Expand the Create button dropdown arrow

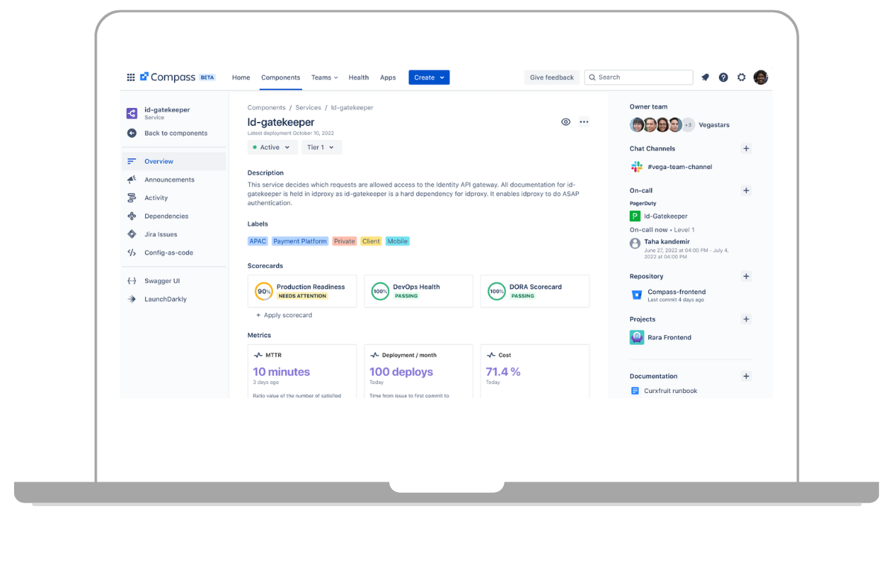click(441, 77)
